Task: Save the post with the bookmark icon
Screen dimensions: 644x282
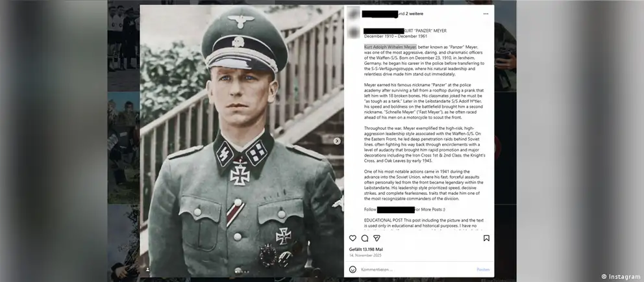Action: click(x=486, y=238)
